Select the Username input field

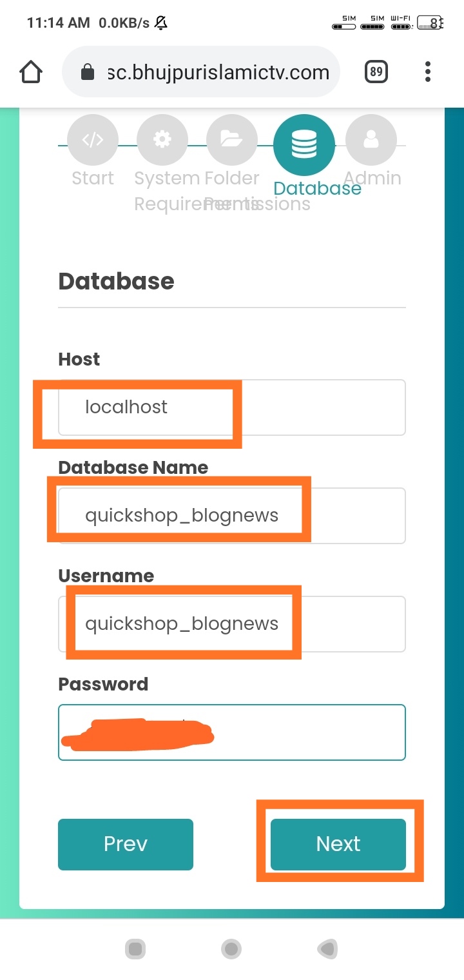click(232, 624)
